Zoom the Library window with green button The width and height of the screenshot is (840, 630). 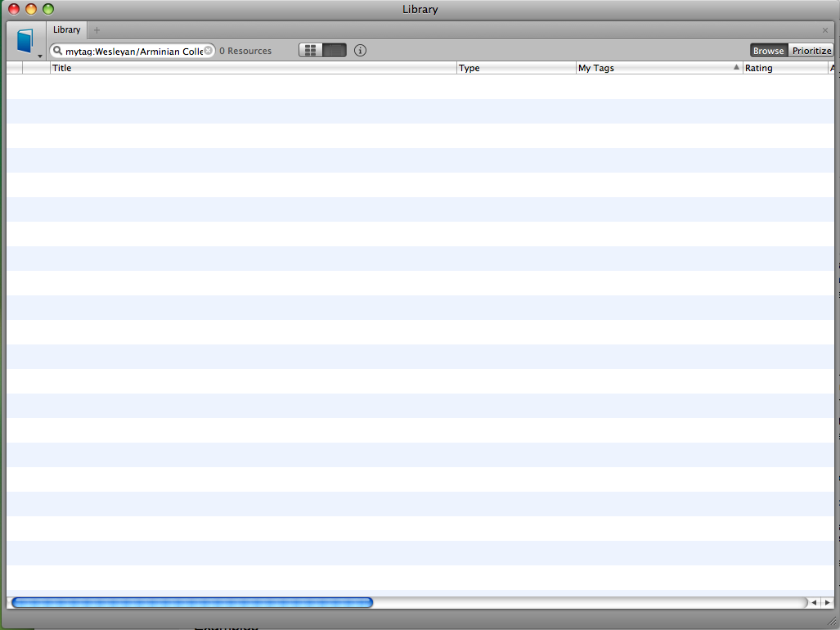point(48,9)
